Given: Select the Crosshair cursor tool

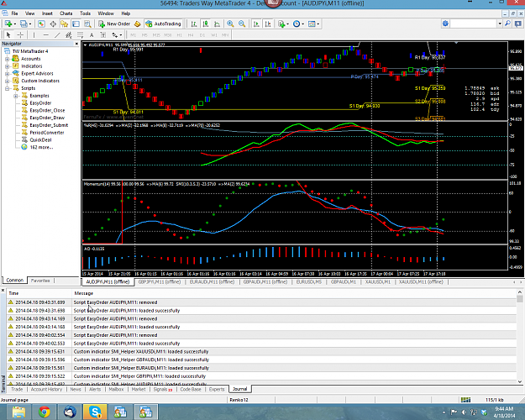Looking at the screenshot, I should coord(20,34).
